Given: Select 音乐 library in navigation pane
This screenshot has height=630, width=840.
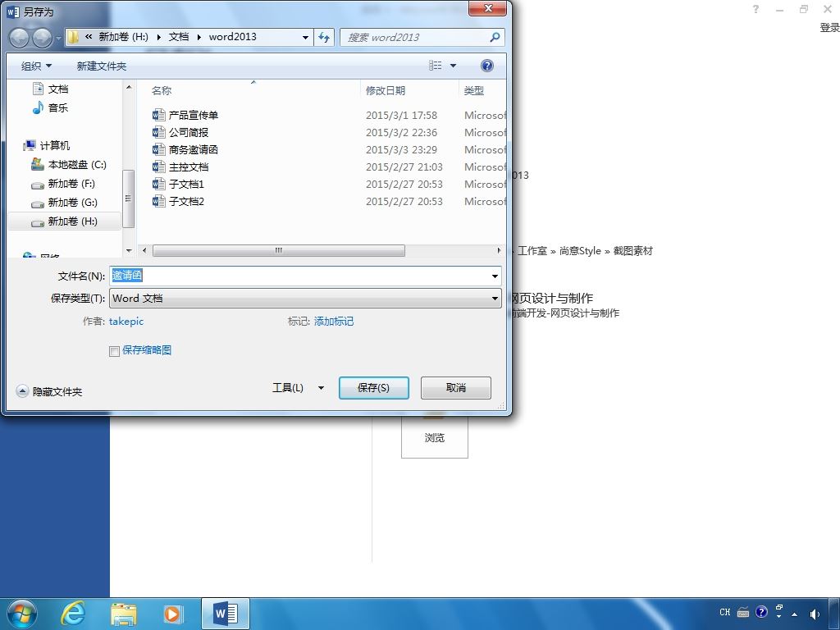Looking at the screenshot, I should (x=50, y=107).
